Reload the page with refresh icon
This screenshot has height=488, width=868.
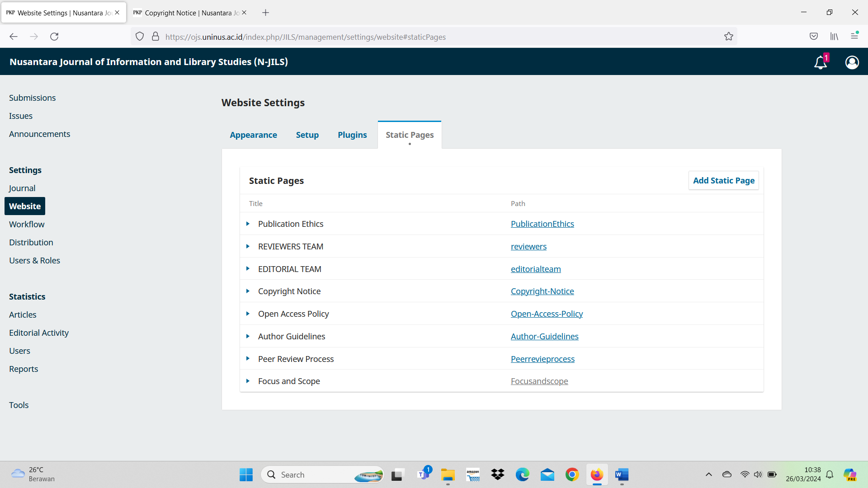54,37
